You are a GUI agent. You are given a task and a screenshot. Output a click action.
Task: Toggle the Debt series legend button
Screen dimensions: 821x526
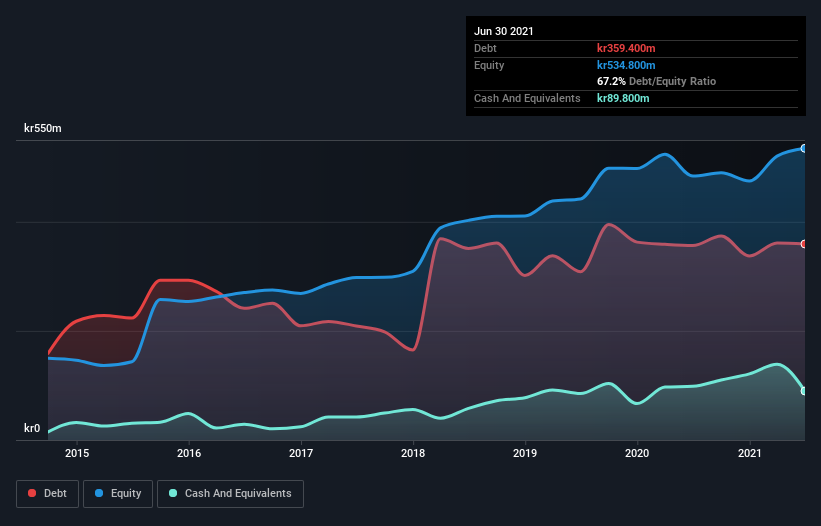tap(48, 494)
